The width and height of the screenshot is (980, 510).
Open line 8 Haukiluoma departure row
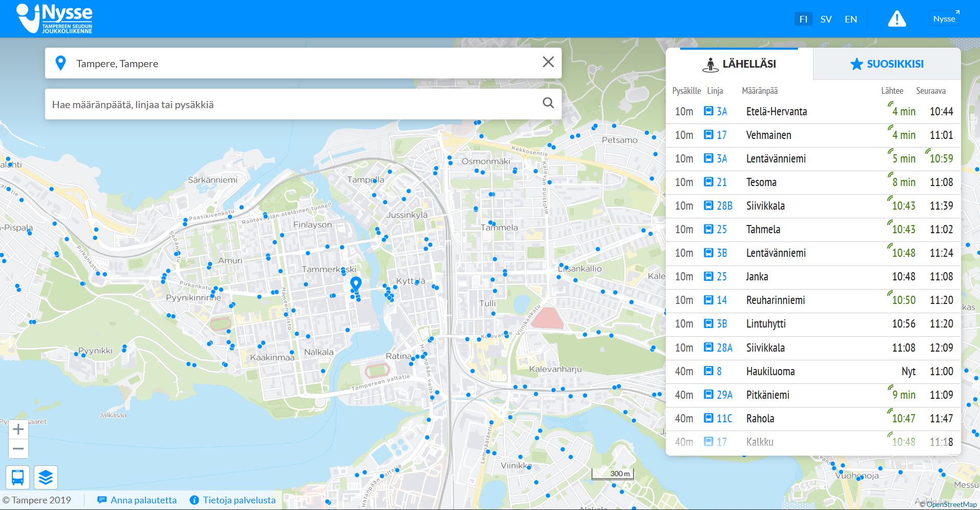(812, 372)
